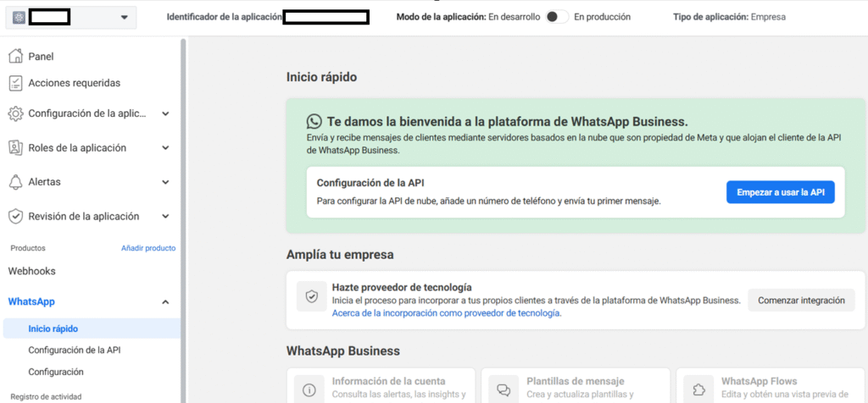Open the Webhooks product item
Screen dimensions: 868x403
click(x=31, y=271)
